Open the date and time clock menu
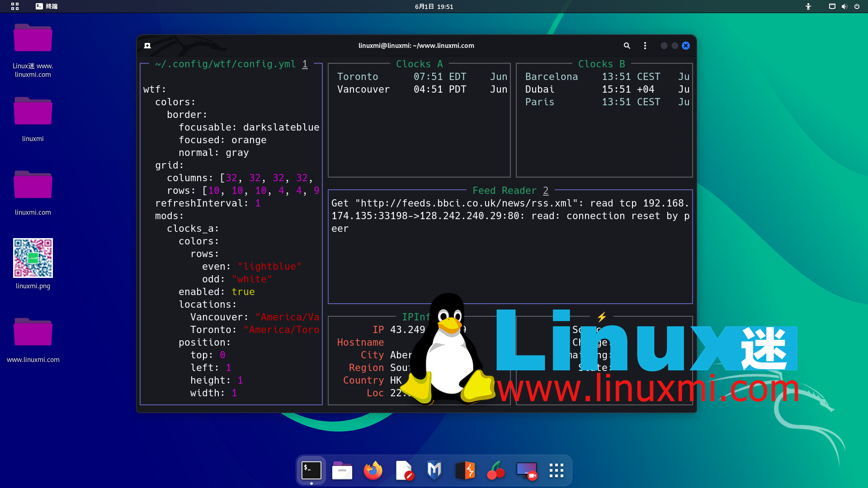868x488 pixels. pos(434,6)
